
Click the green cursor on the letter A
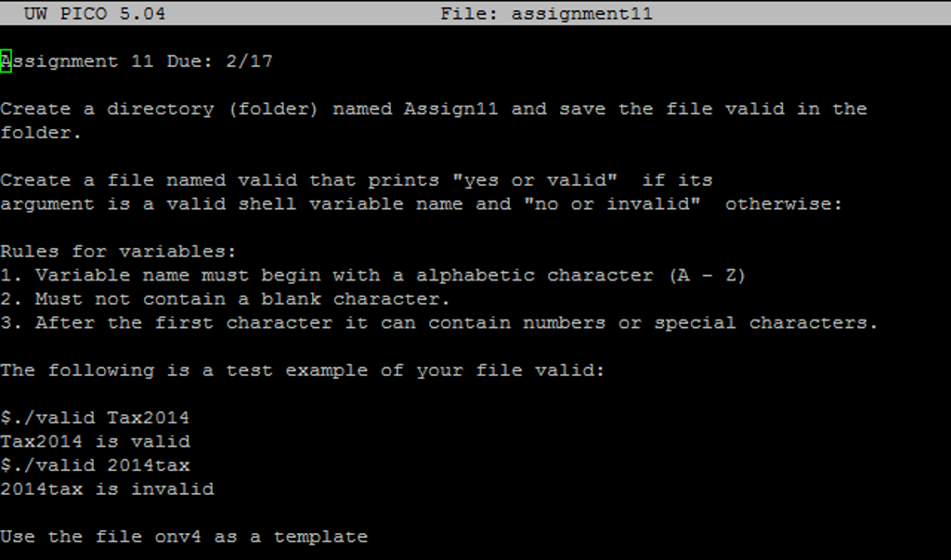(6, 60)
